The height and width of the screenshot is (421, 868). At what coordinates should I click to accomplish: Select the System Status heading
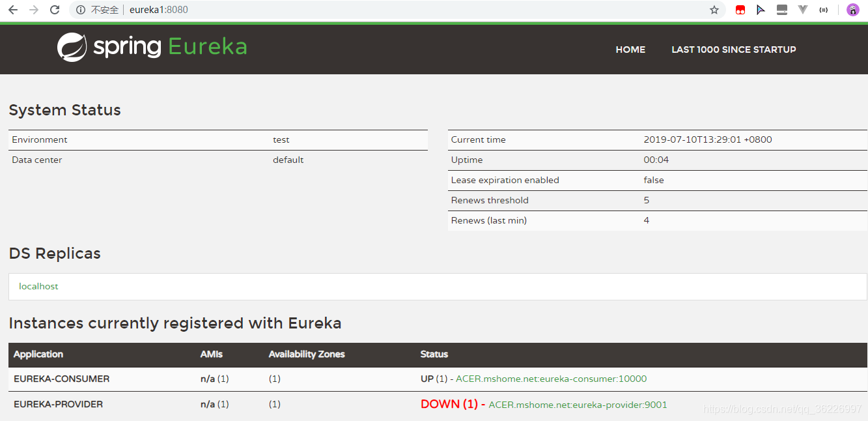[x=65, y=110]
